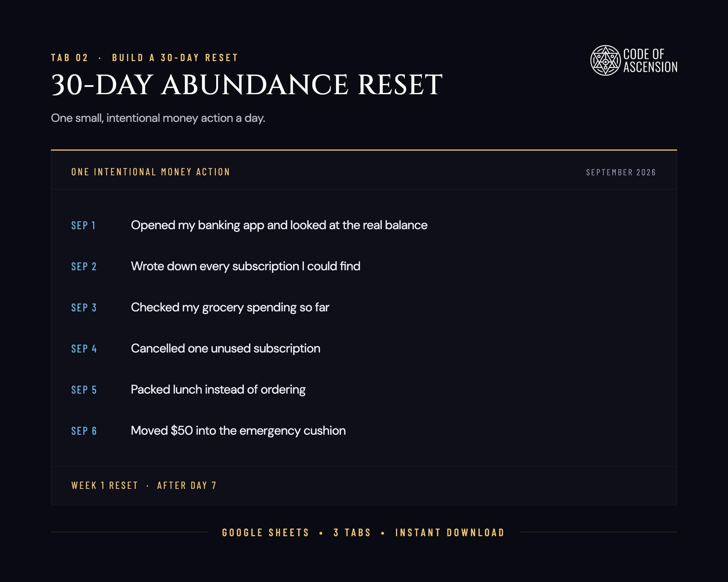
Task: Open the SEPTEMBER 2026 month label
Action: (621, 172)
